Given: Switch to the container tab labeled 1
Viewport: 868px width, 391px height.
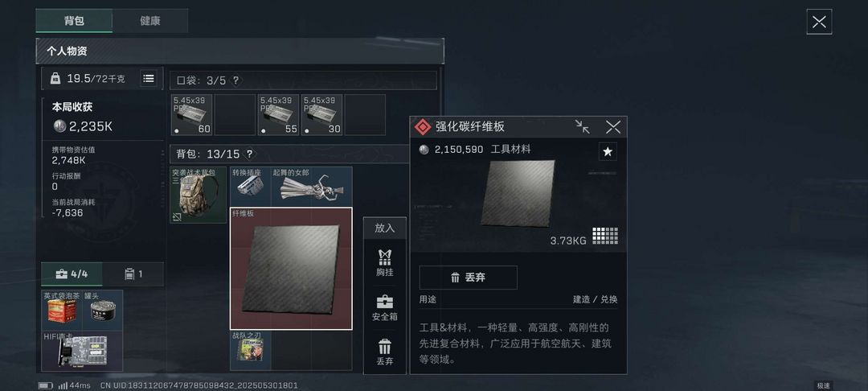Looking at the screenshot, I should pyautogui.click(x=133, y=274).
